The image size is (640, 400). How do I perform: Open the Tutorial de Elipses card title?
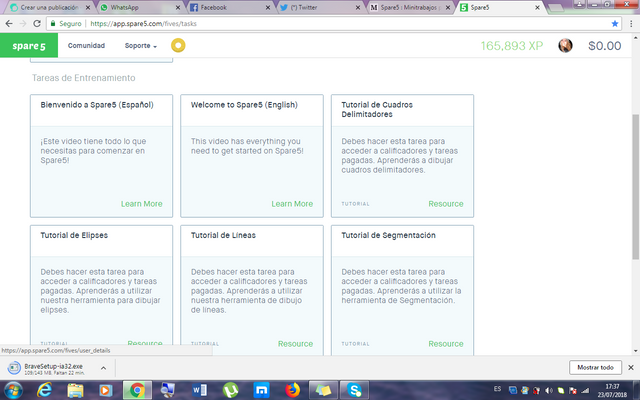[x=74, y=235]
